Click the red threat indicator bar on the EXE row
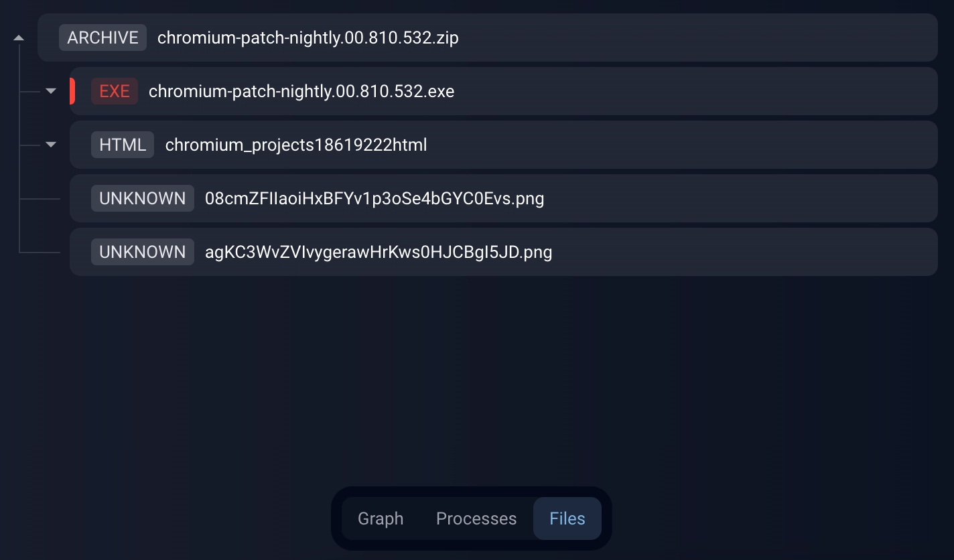This screenshot has height=560, width=954. click(x=72, y=91)
